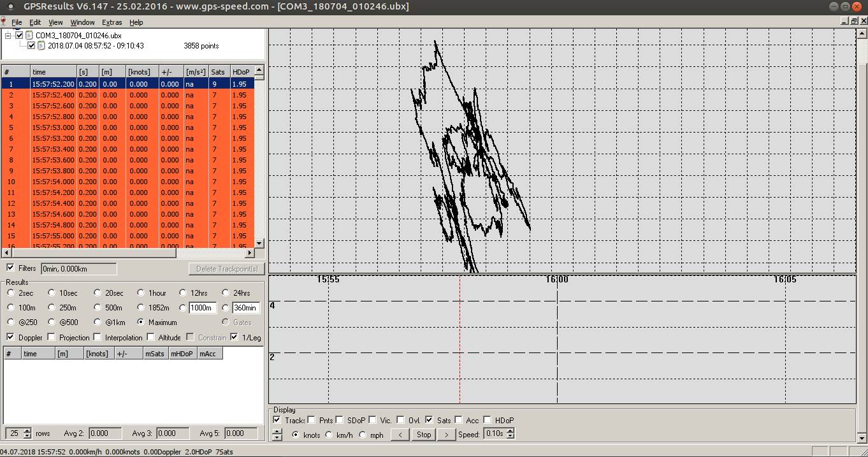This screenshot has width=868, height=457.
Task: Increase the result rows count spinner
Action: [27, 431]
